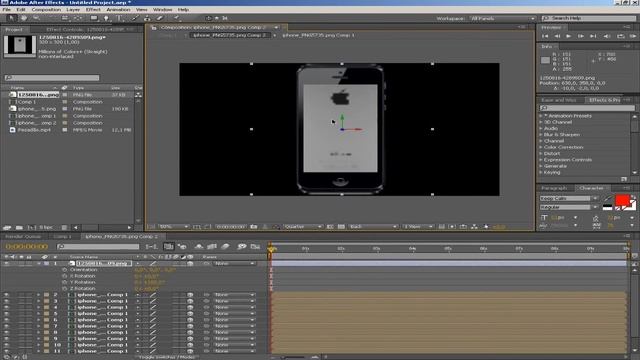Toggle Orientation stopwatch on layer 1
The width and height of the screenshot is (640, 360).
point(64,270)
